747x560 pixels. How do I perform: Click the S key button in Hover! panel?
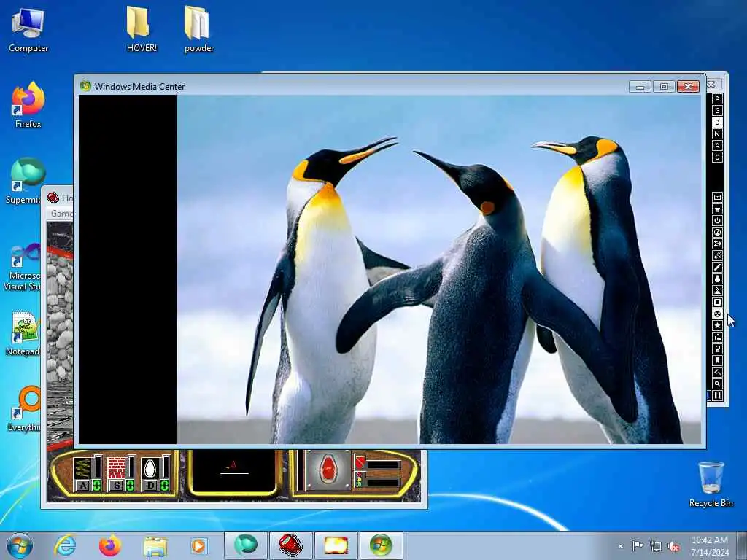point(117,485)
